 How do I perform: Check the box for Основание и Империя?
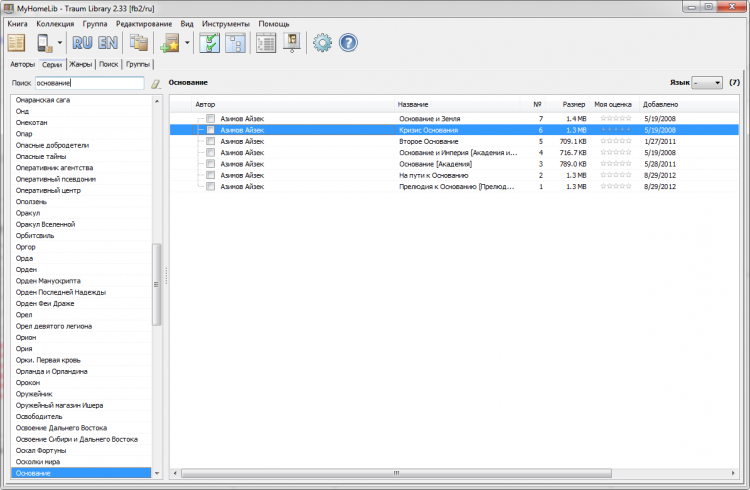click(x=210, y=152)
